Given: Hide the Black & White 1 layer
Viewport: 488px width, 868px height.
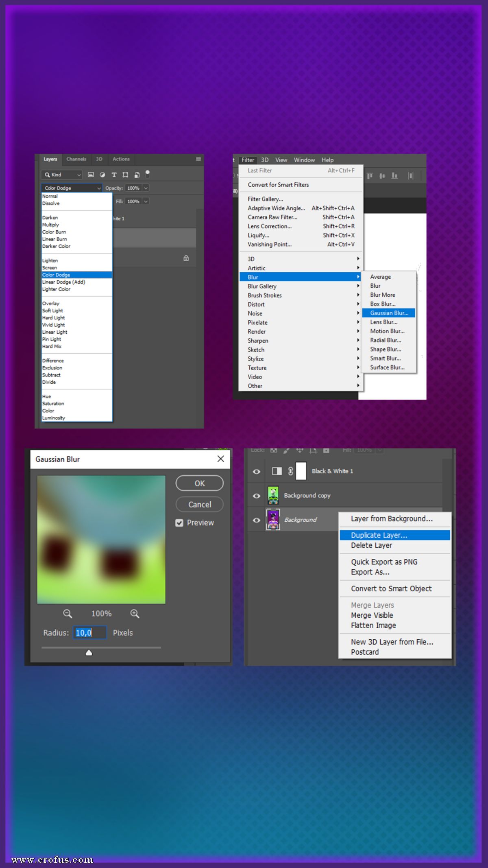Looking at the screenshot, I should 256,471.
